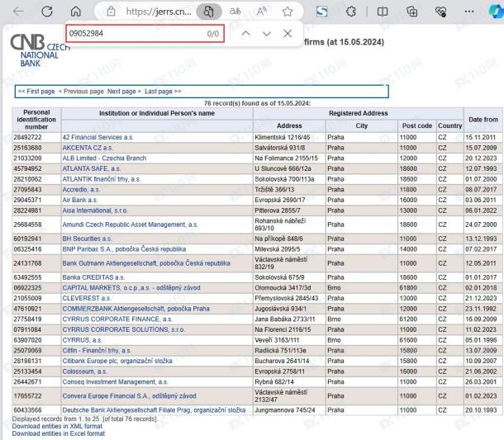Open ATLANTIK finanční trhy, a.s. entry
Screen dimensions: 504x440
(x=102, y=179)
